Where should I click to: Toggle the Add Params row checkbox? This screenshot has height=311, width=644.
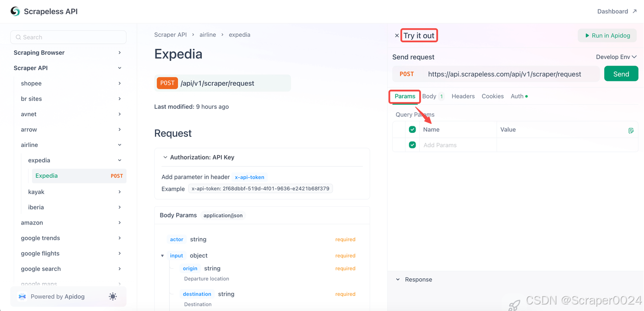413,145
